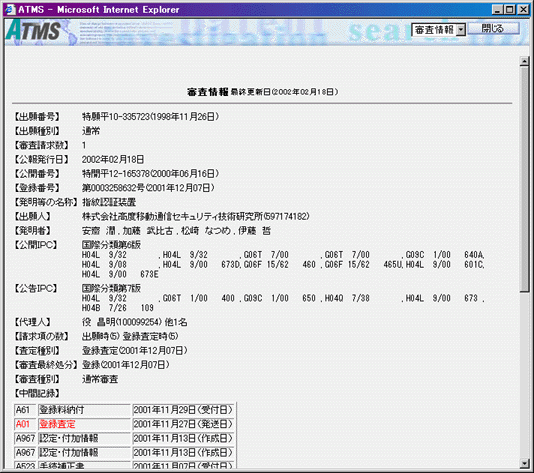
Task: Close the ATMS window
Action: tap(523, 10)
